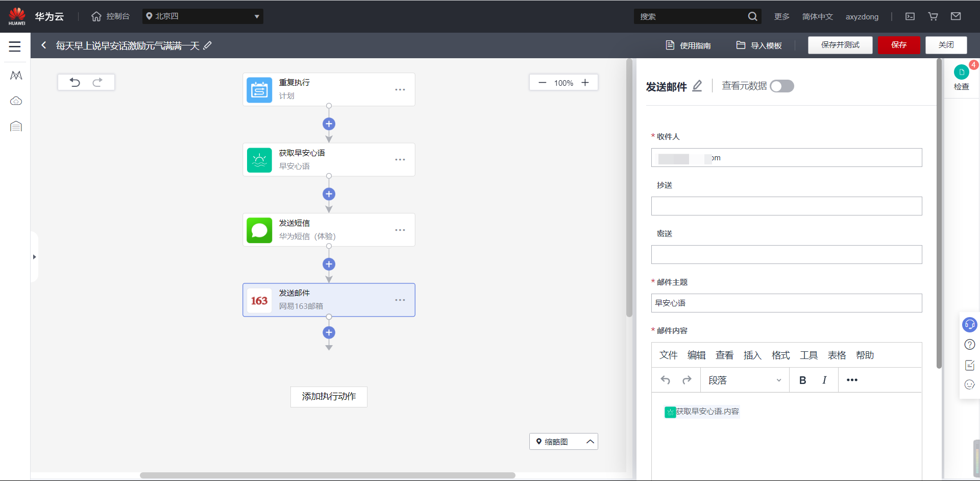Image resolution: width=980 pixels, height=481 pixels.
Task: Edit the flow title pencil icon
Action: click(x=207, y=45)
